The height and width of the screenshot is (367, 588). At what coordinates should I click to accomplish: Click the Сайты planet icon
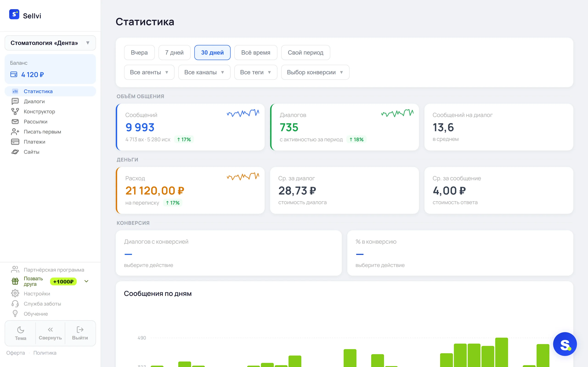click(x=15, y=152)
